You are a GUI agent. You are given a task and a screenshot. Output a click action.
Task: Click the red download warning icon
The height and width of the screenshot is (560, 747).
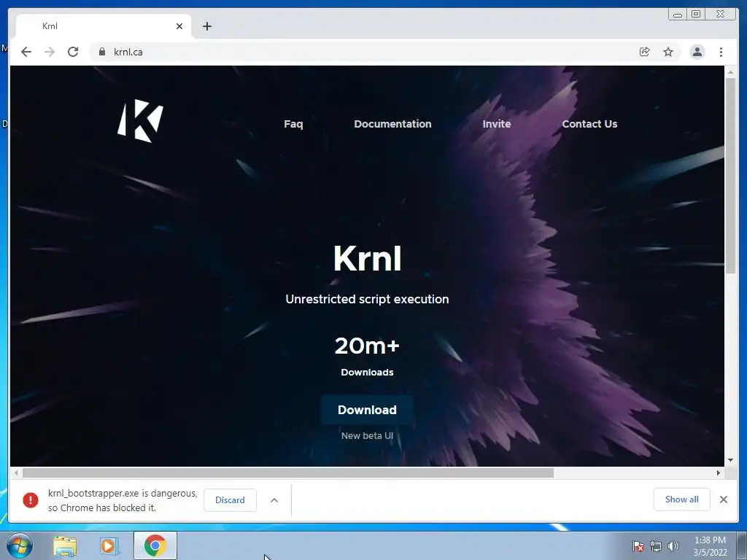(31, 500)
